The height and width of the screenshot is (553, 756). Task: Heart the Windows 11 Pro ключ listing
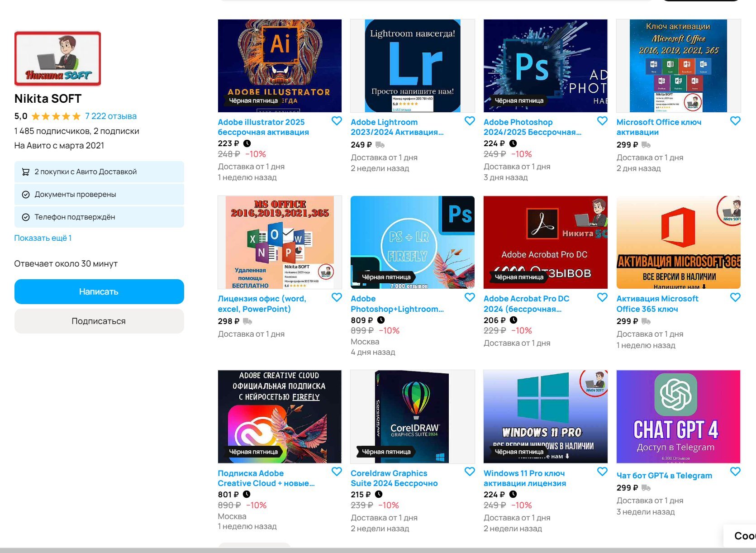(602, 472)
